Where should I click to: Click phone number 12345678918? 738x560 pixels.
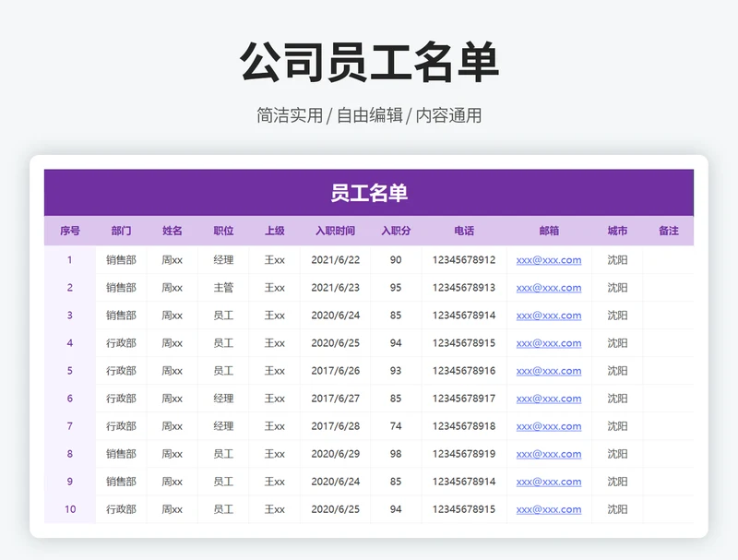click(x=464, y=426)
